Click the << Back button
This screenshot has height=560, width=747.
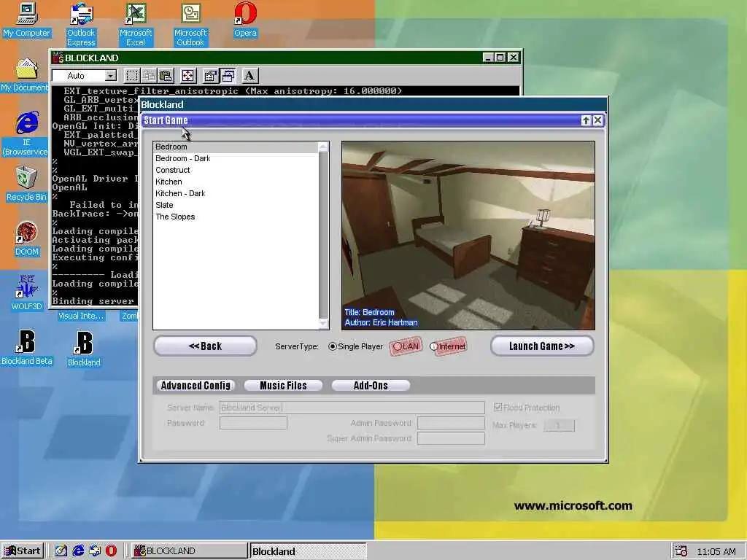click(x=205, y=346)
